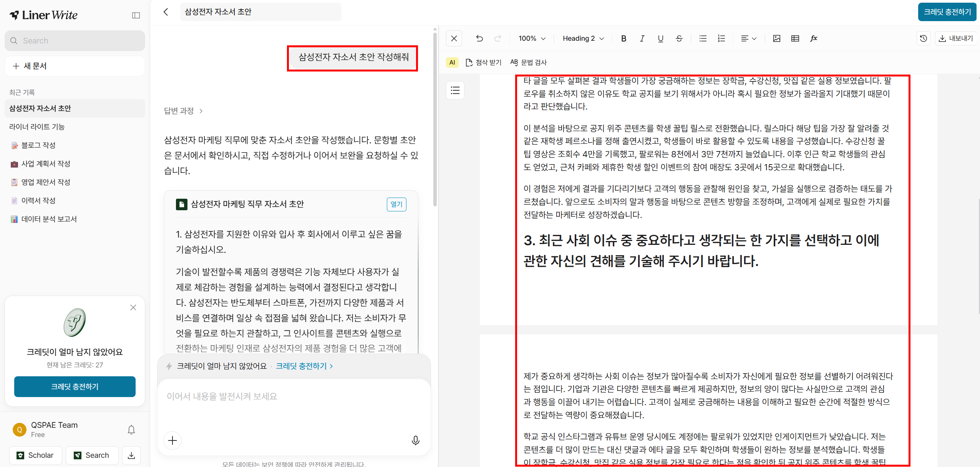Click the coin image in credit card
This screenshot has height=467, width=980.
(75, 323)
